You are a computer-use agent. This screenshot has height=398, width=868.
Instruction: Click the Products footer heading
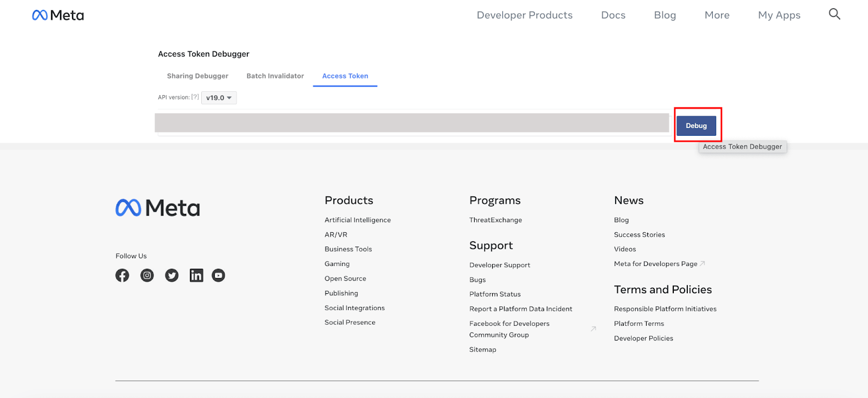click(349, 200)
